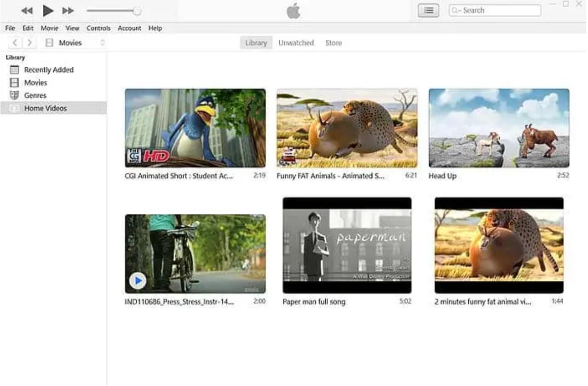Image resolution: width=588 pixels, height=386 pixels.
Task: Click the title 'IND110686_Press_Stress_Instr-14...'
Action: pyautogui.click(x=179, y=302)
